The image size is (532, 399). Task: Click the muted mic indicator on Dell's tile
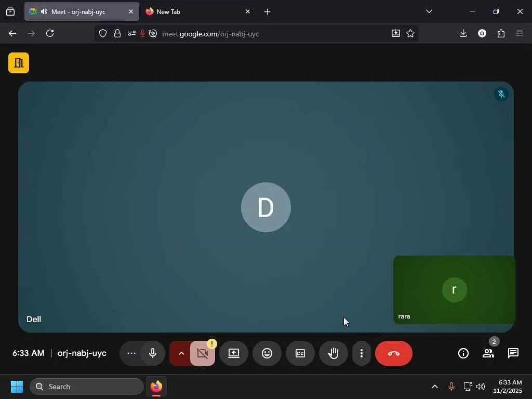pyautogui.click(x=501, y=94)
